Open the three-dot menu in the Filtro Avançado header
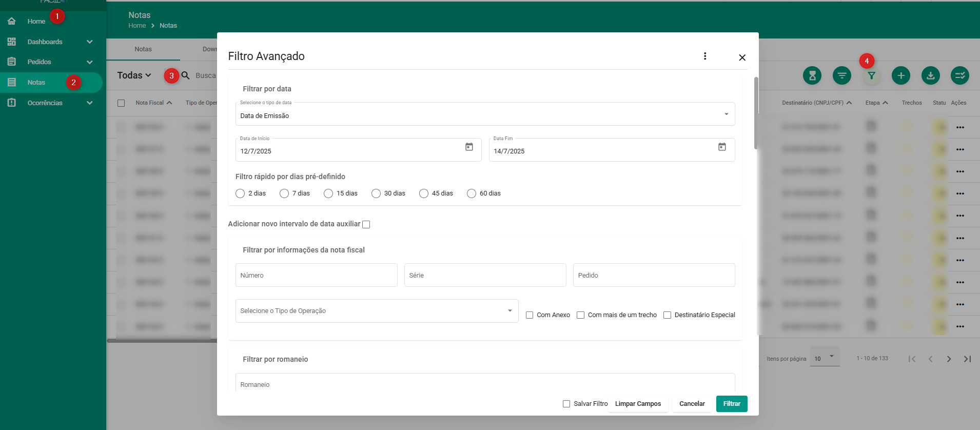The height and width of the screenshot is (430, 980). 705,56
